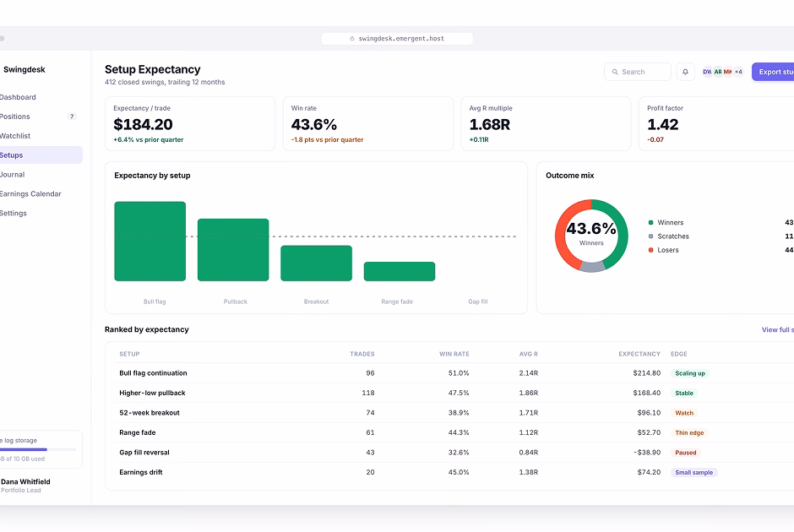
Task: Click the Bull flag chart bar
Action: 150,242
